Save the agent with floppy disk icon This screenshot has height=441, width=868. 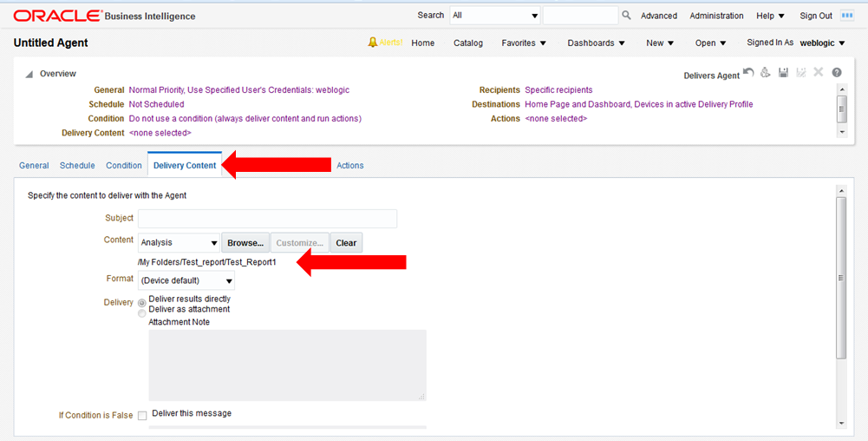click(783, 73)
